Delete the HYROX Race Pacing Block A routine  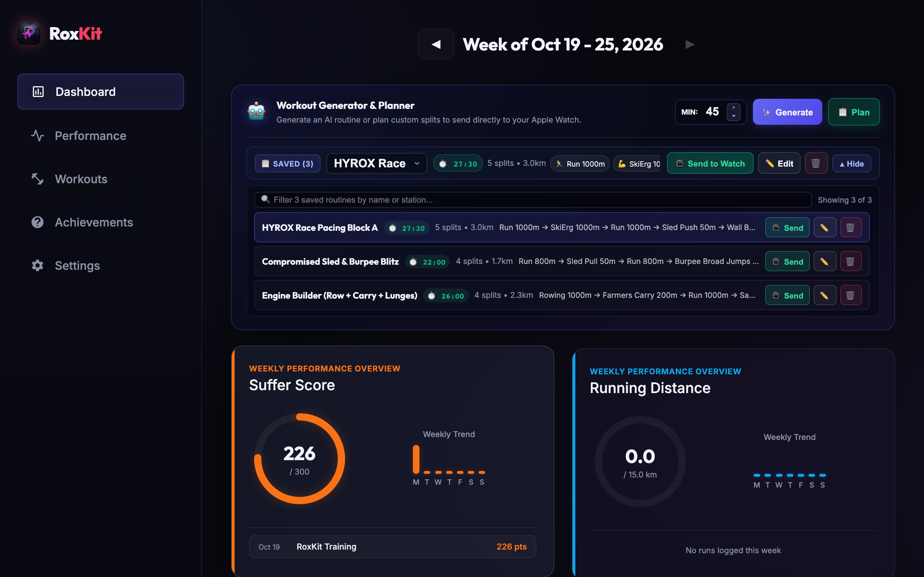850,228
